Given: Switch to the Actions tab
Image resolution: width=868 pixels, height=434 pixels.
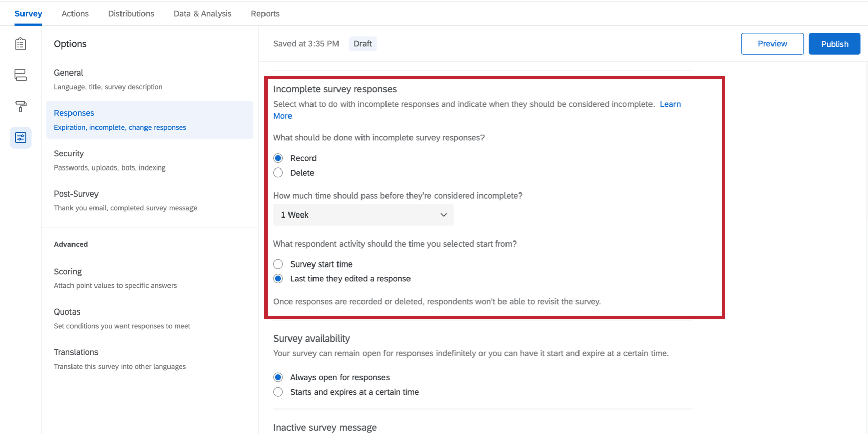Looking at the screenshot, I should pos(75,14).
